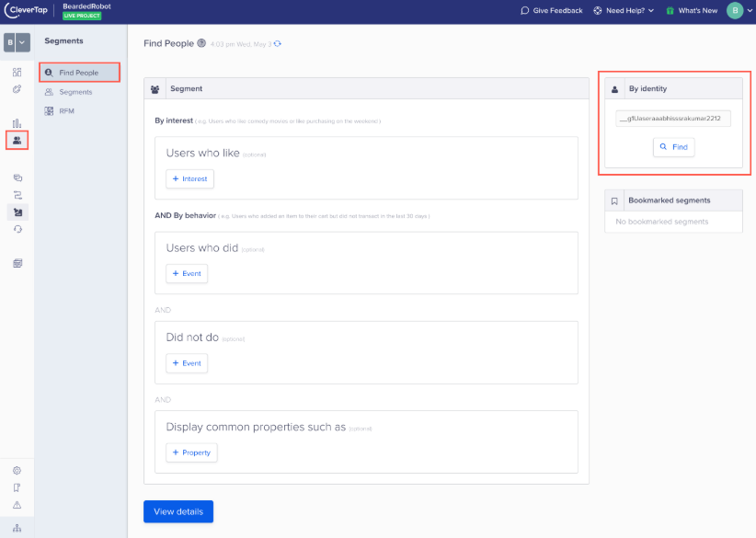Click the highlighted dark icon below Journeys
This screenshot has width=756, height=538.
[17, 212]
